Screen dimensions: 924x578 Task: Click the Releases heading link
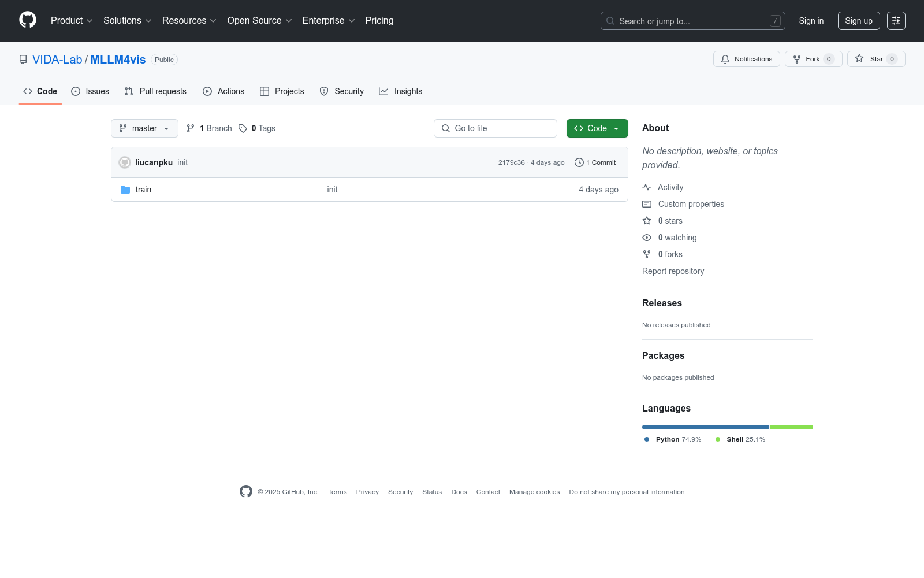coord(662,303)
